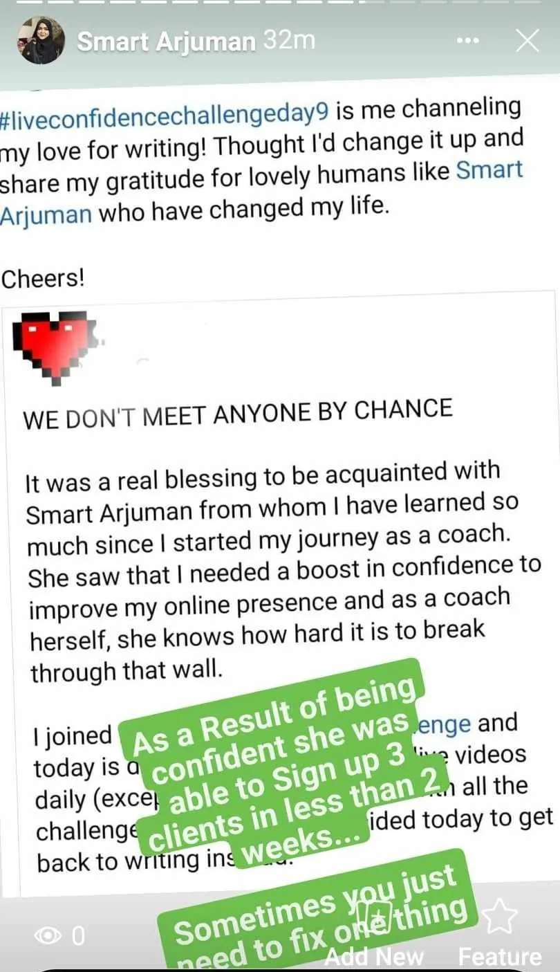The image size is (560, 972).
Task: Tap the viewer count number 0
Action: [78, 936]
